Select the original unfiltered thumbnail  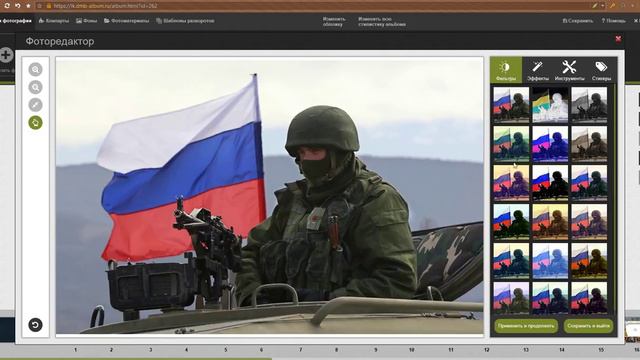[x=511, y=104]
